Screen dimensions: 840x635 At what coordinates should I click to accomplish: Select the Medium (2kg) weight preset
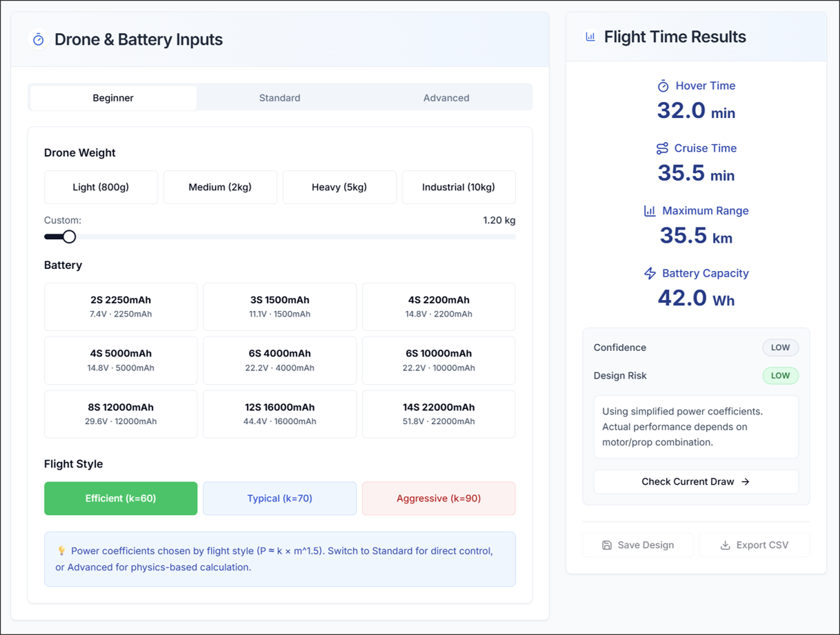pyautogui.click(x=220, y=187)
